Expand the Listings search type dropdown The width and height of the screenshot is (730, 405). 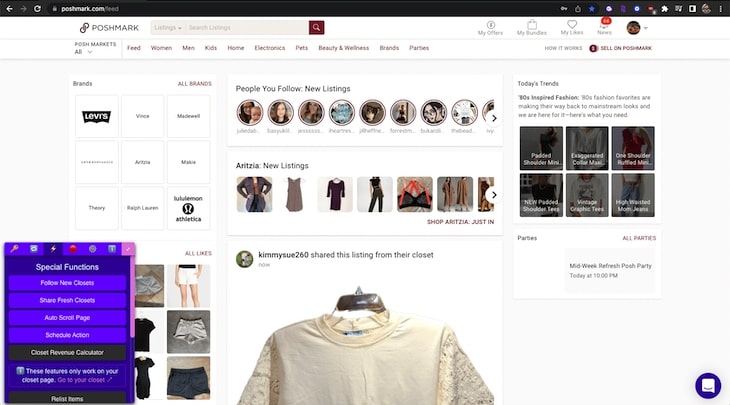[x=168, y=28]
